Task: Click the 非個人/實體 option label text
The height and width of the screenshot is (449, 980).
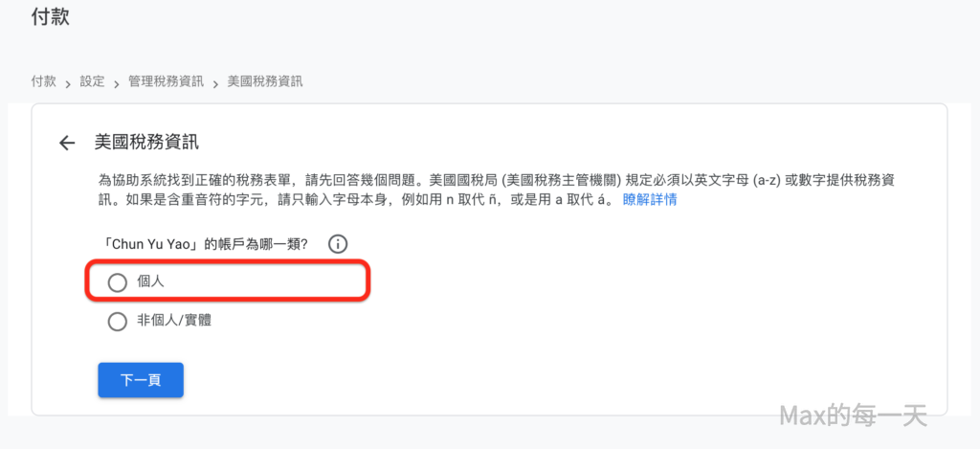Action: [x=174, y=321]
